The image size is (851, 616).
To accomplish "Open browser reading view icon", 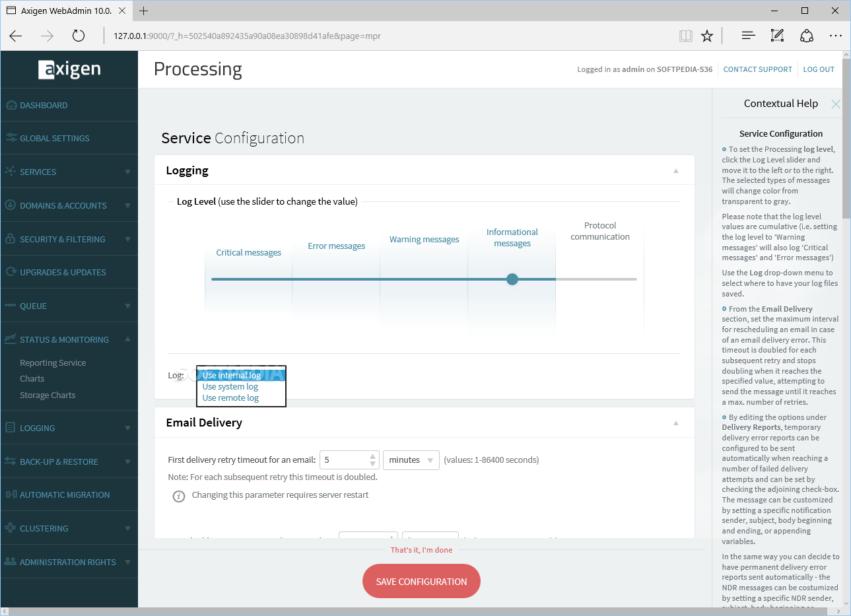I will (686, 36).
